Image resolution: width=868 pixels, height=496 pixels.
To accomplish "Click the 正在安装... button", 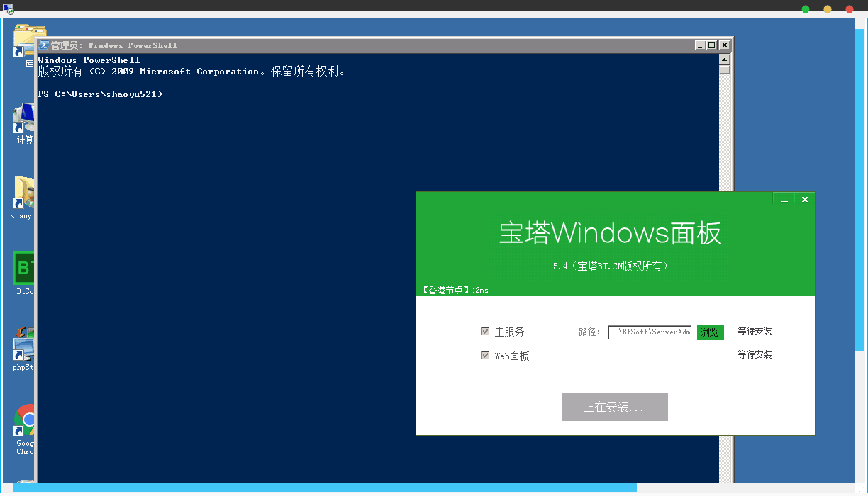I will (x=615, y=407).
